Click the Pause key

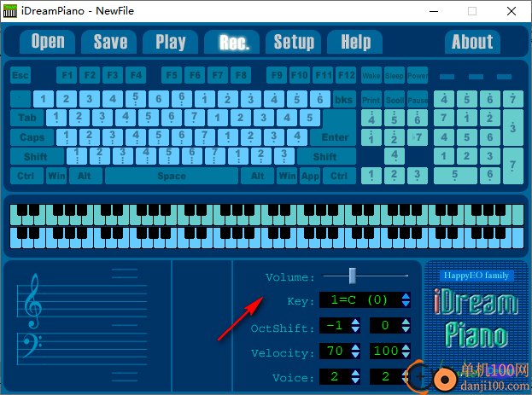pyautogui.click(x=418, y=99)
